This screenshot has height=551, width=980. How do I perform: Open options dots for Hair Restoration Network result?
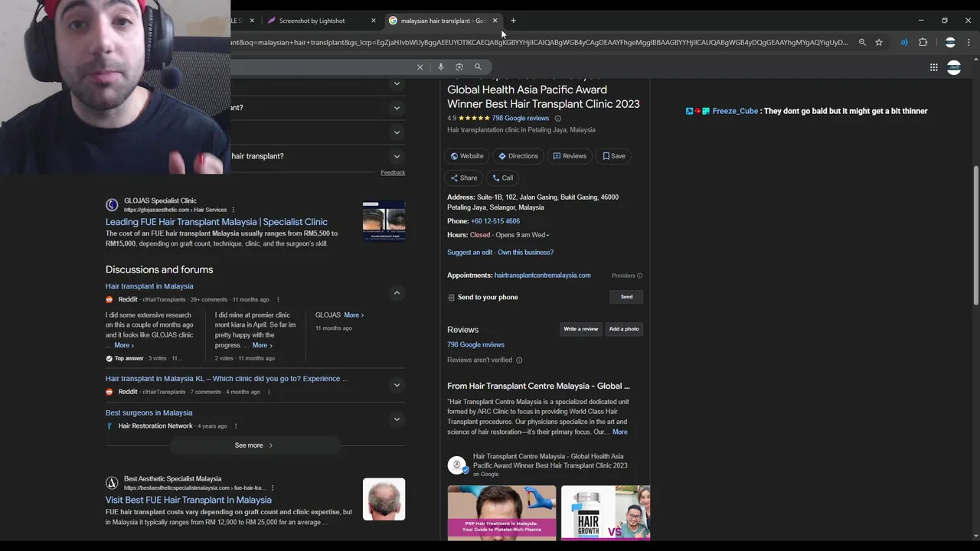236,426
